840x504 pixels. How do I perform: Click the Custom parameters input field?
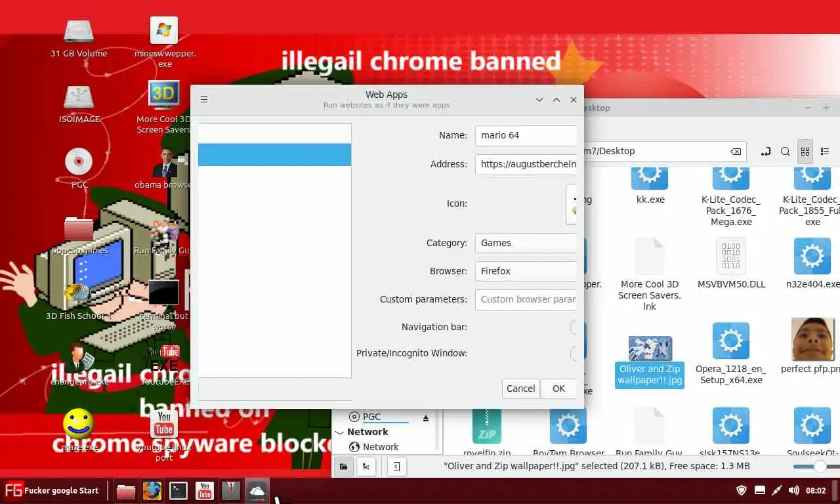tap(526, 299)
